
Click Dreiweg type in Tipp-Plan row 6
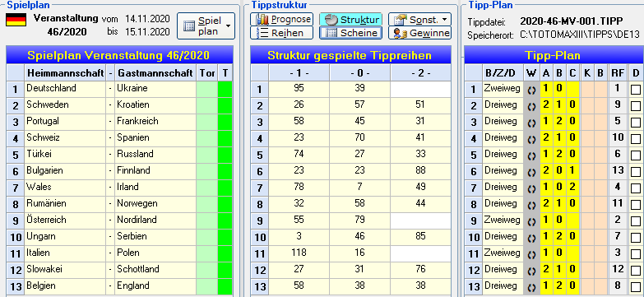click(503, 171)
